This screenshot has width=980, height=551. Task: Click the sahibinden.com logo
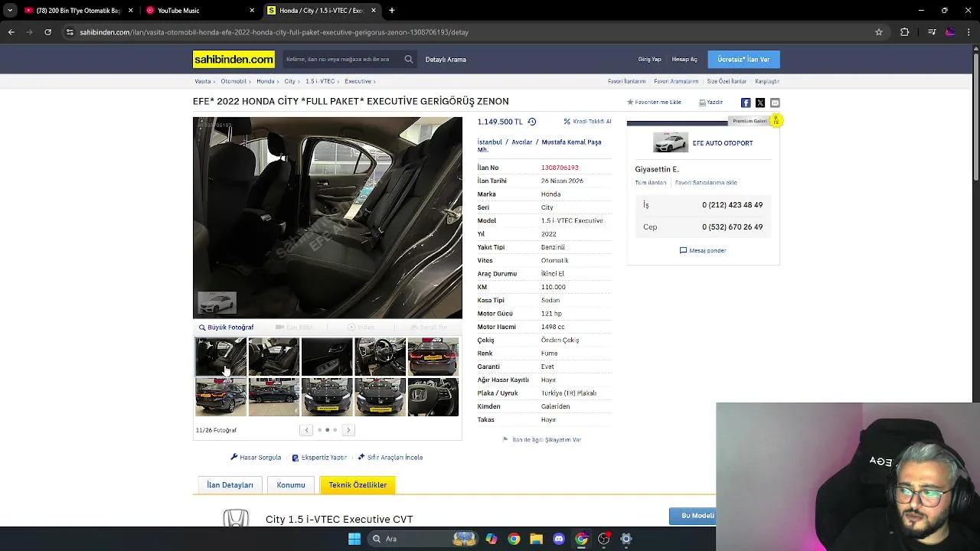pos(234,59)
